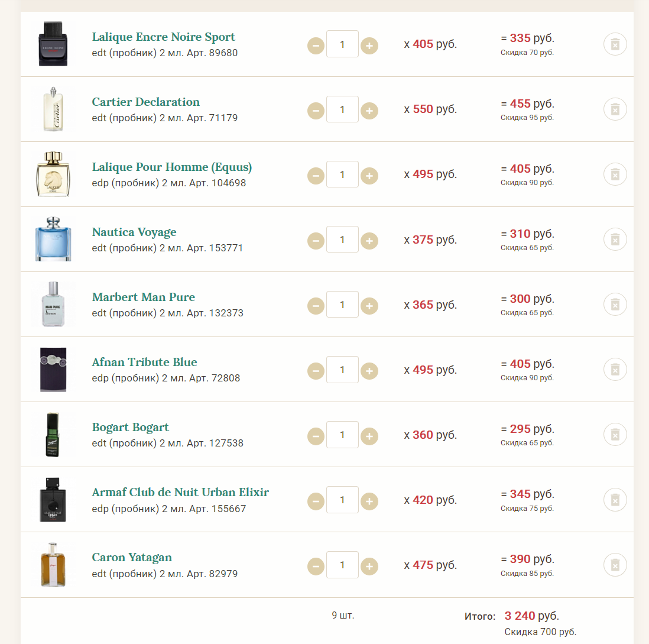Click Cartier Declaration bottle thumbnail
Viewport: 649px width, 644px height.
(x=53, y=109)
